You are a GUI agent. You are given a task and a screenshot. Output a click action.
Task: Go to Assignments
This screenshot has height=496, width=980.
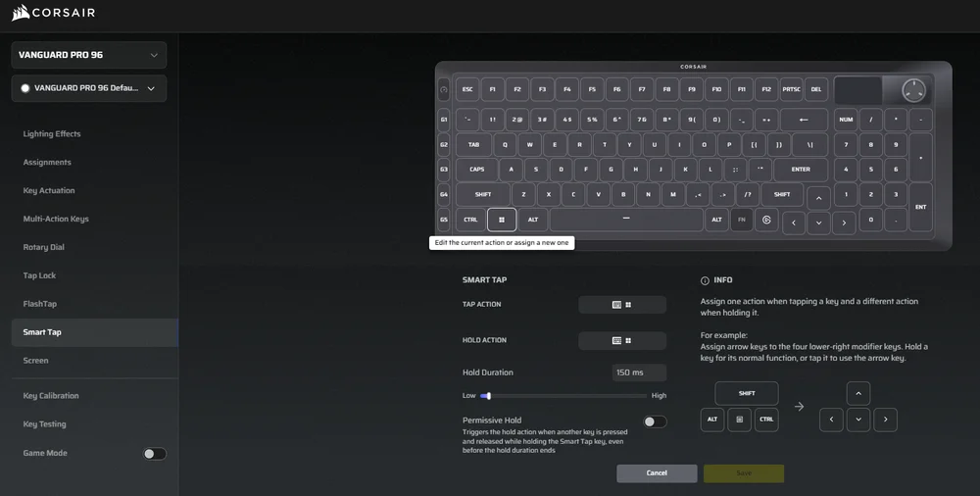tap(47, 162)
